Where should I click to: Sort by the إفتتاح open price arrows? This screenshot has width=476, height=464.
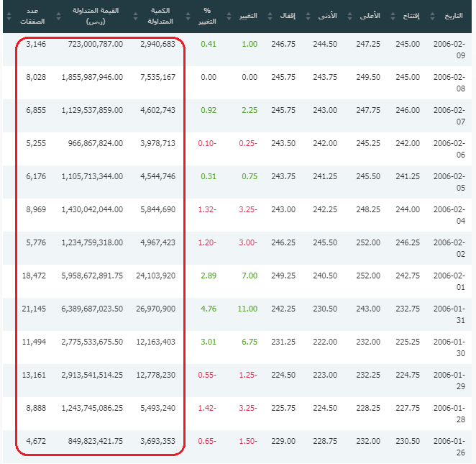(x=393, y=16)
